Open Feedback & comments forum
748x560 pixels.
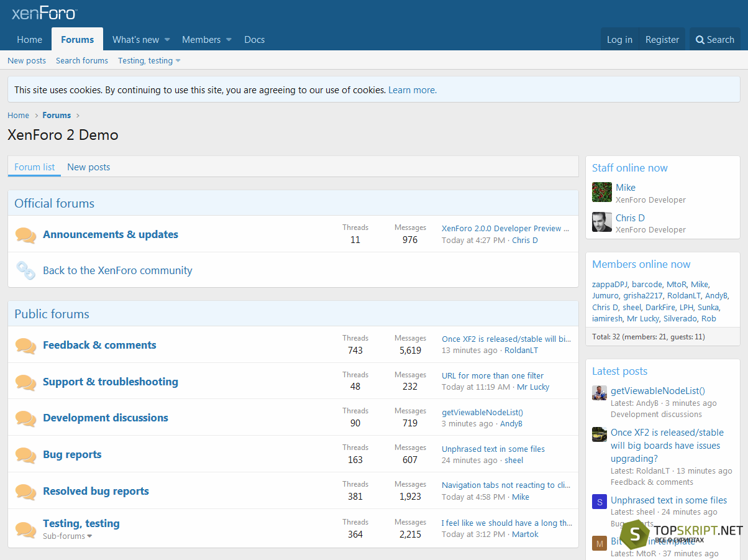99,345
